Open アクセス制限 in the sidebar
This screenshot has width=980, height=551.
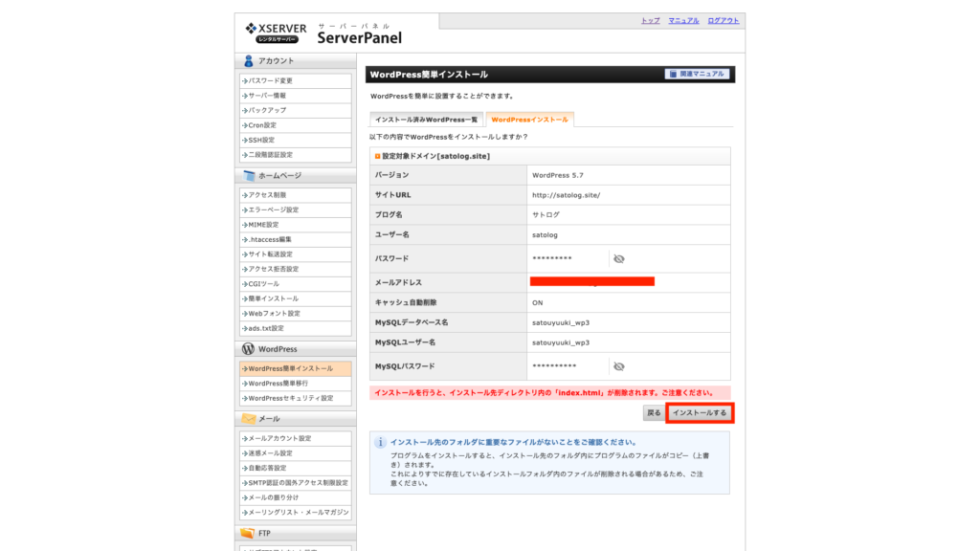[295, 195]
